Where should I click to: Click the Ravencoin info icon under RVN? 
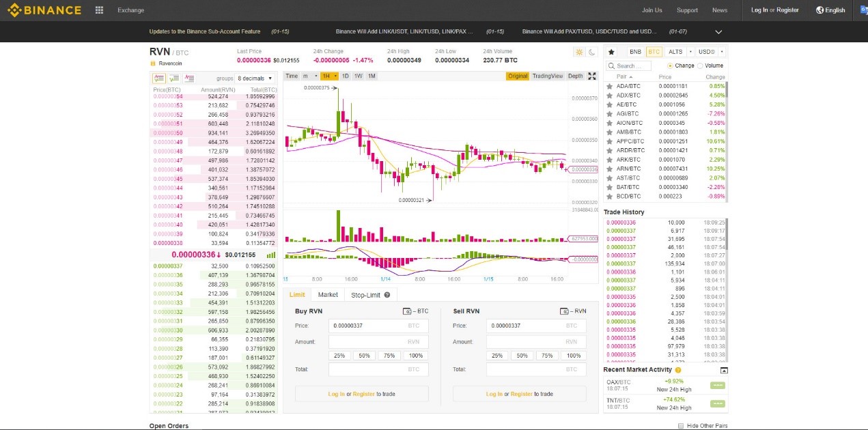click(153, 63)
